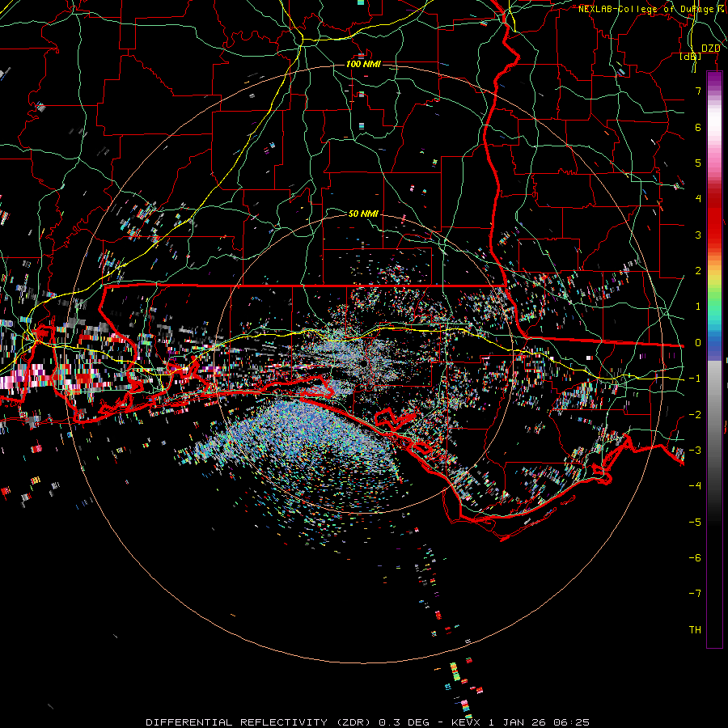This screenshot has width=728, height=728.
Task: Click the DZD legend title
Action: coord(710,49)
